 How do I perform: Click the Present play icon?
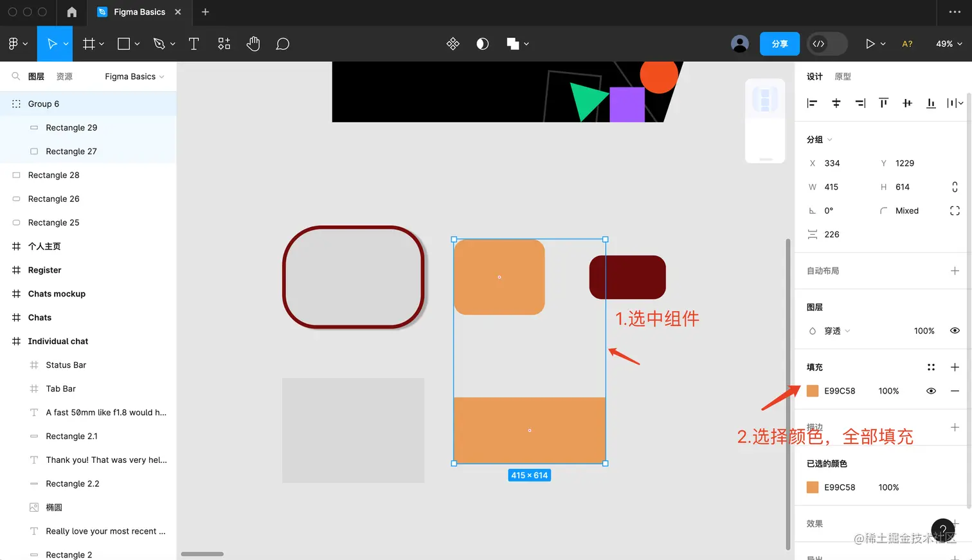click(870, 44)
